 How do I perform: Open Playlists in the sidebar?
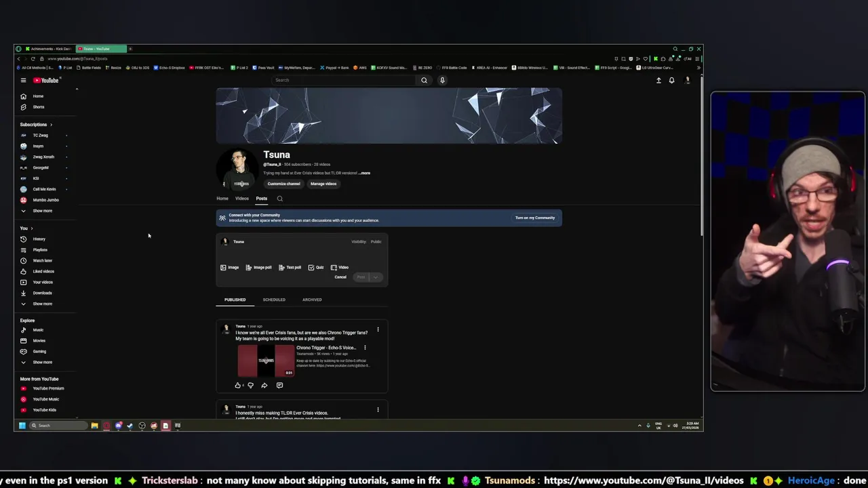pyautogui.click(x=39, y=250)
